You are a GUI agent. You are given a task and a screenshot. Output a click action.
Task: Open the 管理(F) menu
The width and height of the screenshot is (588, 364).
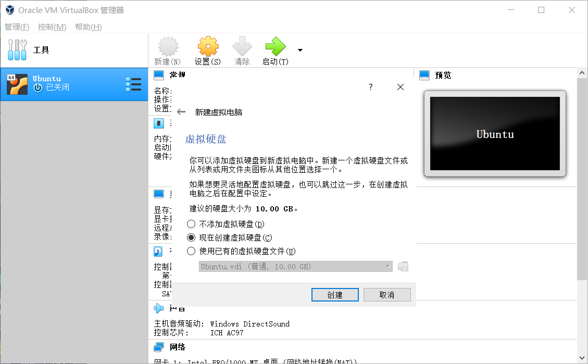pos(17,27)
